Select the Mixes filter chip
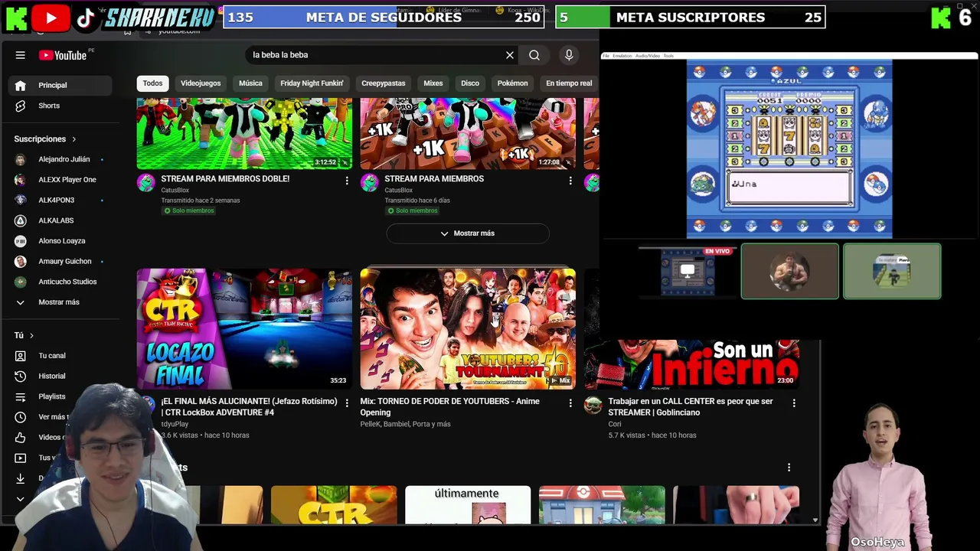The width and height of the screenshot is (980, 551). 433,83
